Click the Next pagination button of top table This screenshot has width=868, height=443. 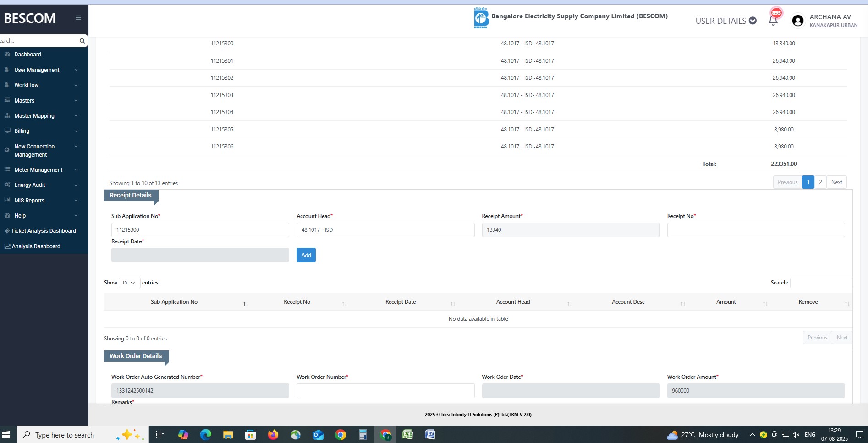(x=836, y=182)
